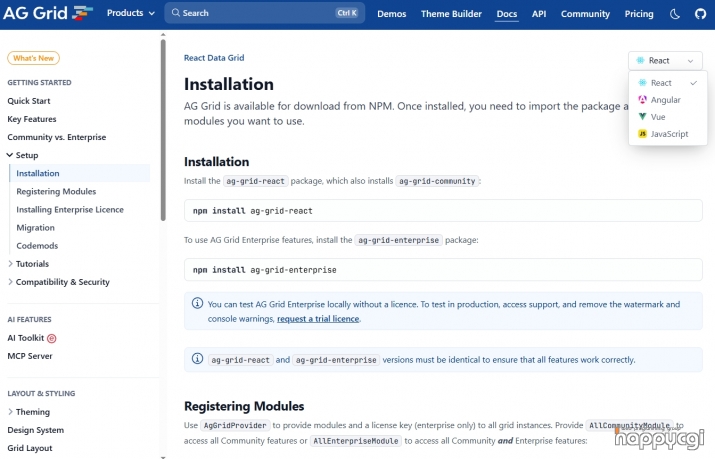The image size is (715, 459).
Task: Click the request a trial licence link
Action: [x=318, y=319]
